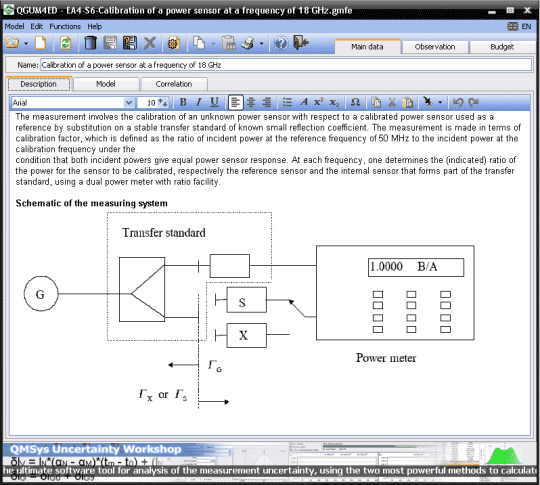Click the QGUM4ED application icon in title bar
Viewport: 540px width, 485px height.
[x=9, y=10]
